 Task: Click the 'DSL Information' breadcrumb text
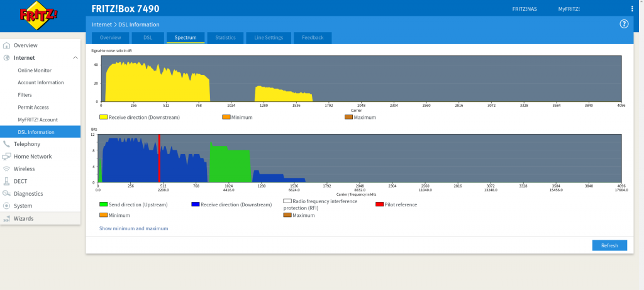[x=139, y=25]
